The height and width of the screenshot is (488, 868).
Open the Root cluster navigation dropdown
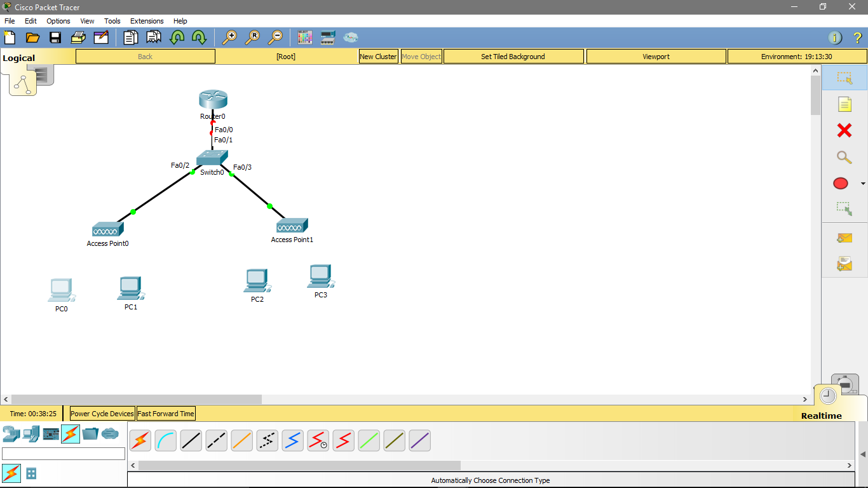click(x=286, y=56)
